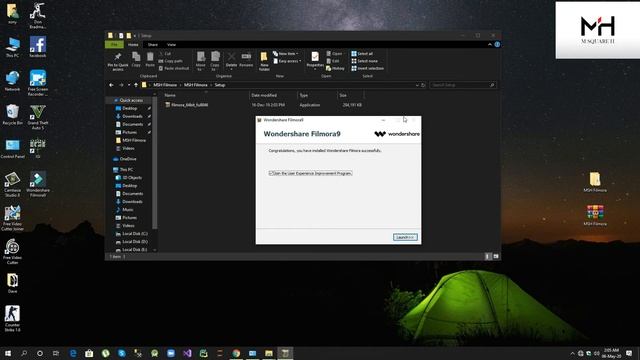Open File Explorer help icon
640x360 pixels.
tap(497, 44)
